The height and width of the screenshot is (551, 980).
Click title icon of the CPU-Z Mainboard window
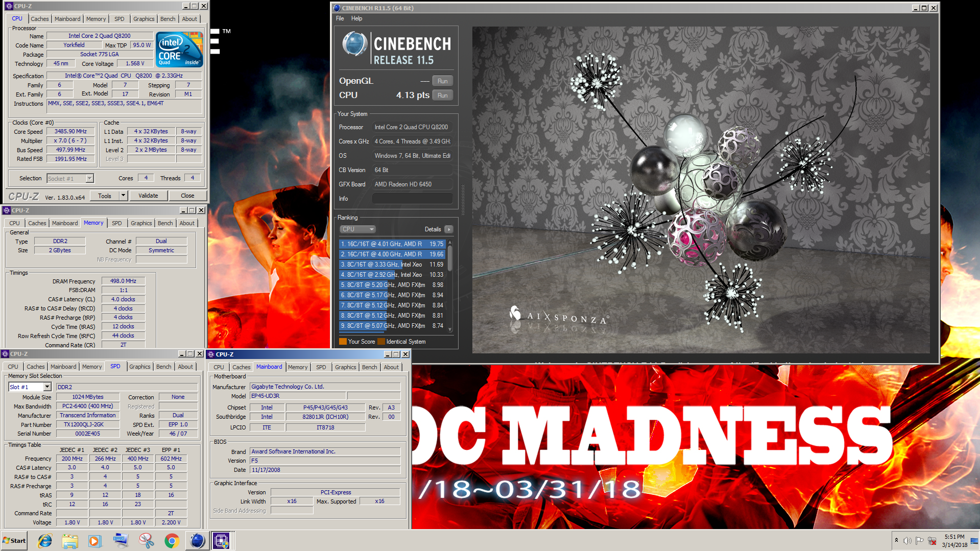[211, 354]
